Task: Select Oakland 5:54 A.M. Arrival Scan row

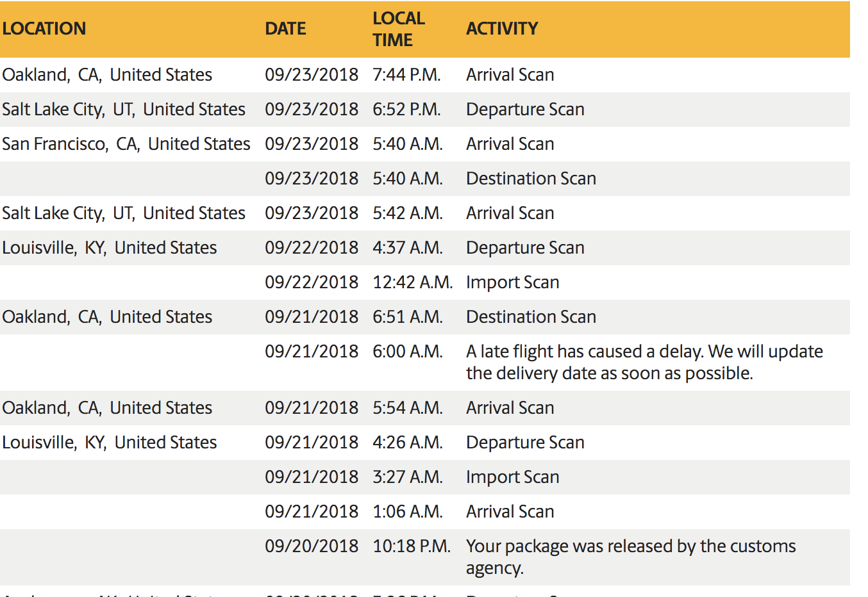Action: pyautogui.click(x=425, y=408)
